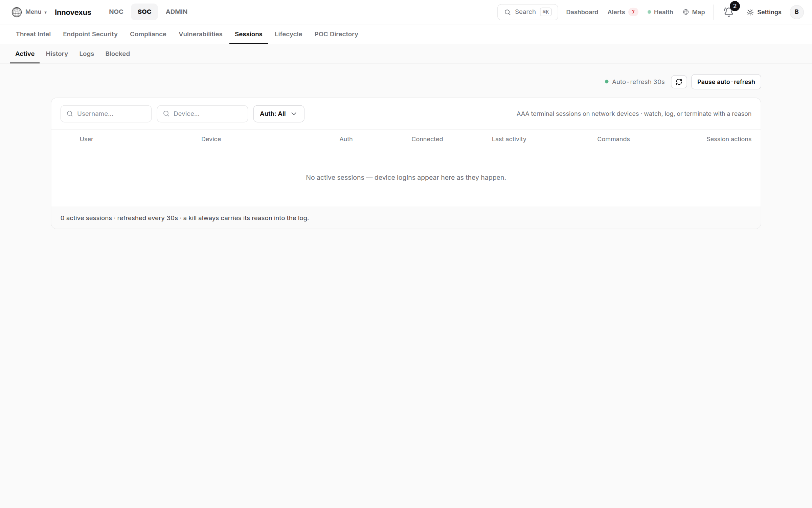Open the Endpoint Security tab

pos(90,34)
